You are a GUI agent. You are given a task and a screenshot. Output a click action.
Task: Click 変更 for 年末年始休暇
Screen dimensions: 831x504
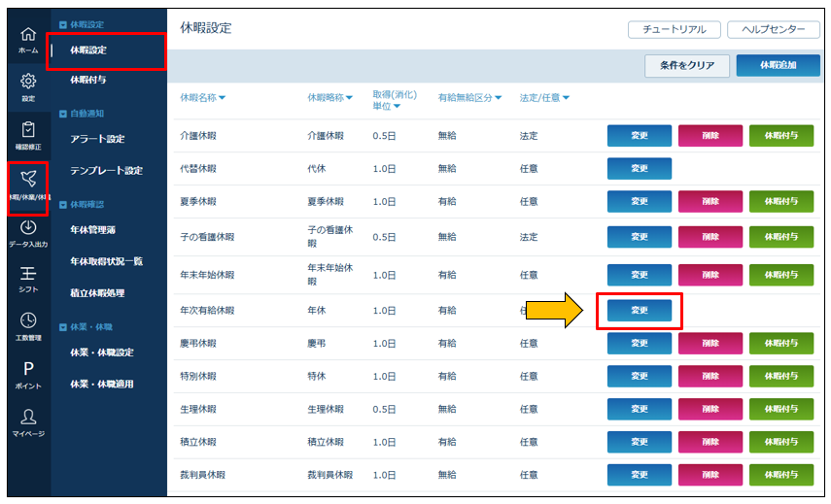[640, 275]
